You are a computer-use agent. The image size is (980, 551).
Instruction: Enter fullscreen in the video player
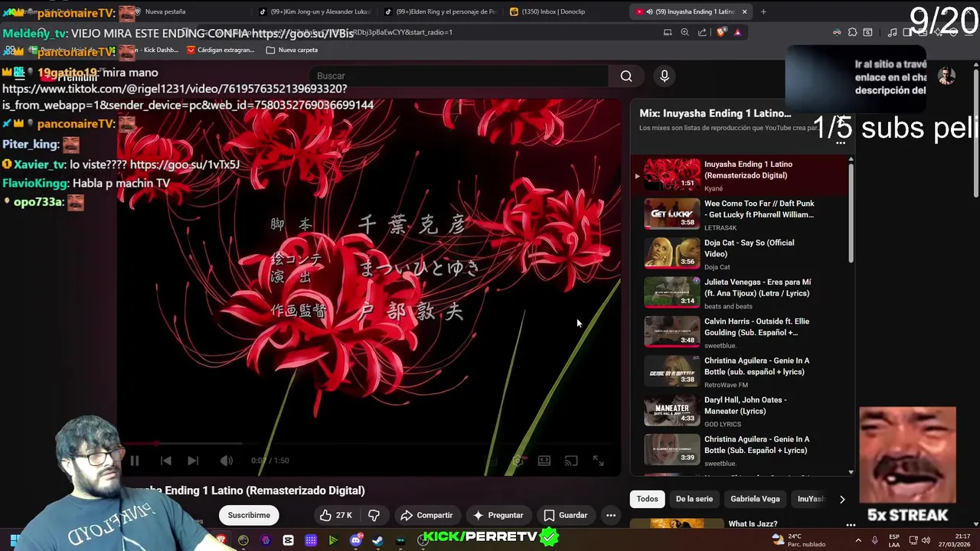click(598, 461)
